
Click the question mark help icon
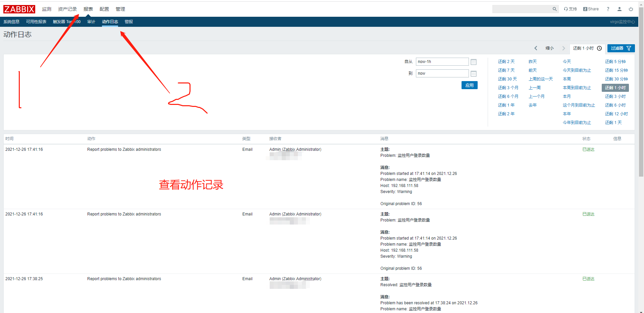608,9
